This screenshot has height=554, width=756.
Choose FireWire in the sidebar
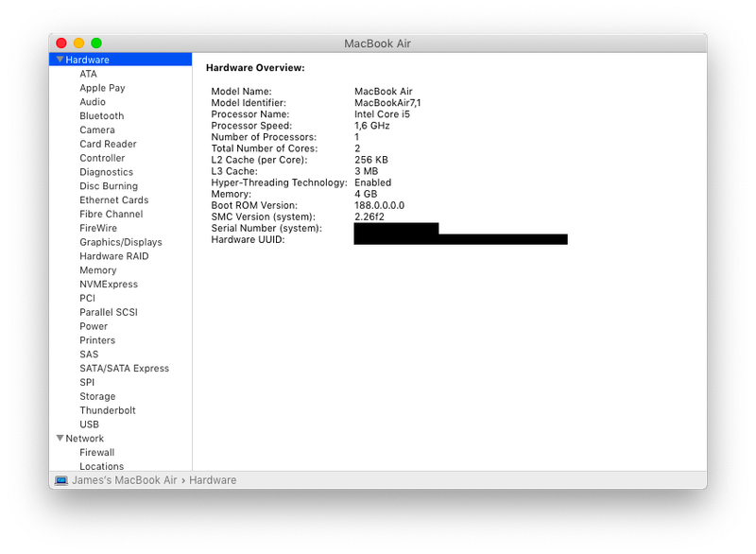(x=98, y=228)
